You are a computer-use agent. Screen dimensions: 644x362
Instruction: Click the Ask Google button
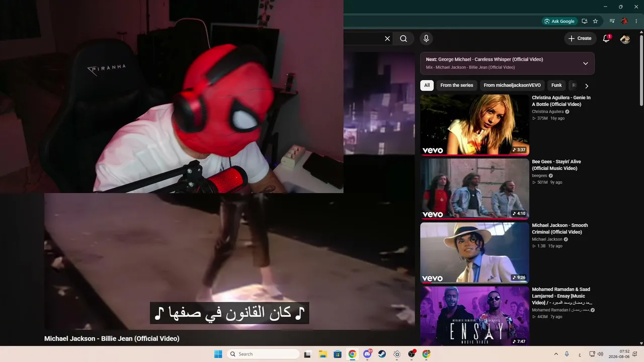tap(559, 21)
